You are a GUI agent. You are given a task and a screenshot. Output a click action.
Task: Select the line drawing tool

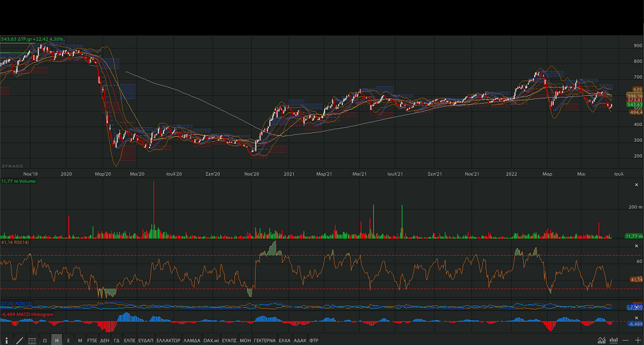tap(19, 341)
